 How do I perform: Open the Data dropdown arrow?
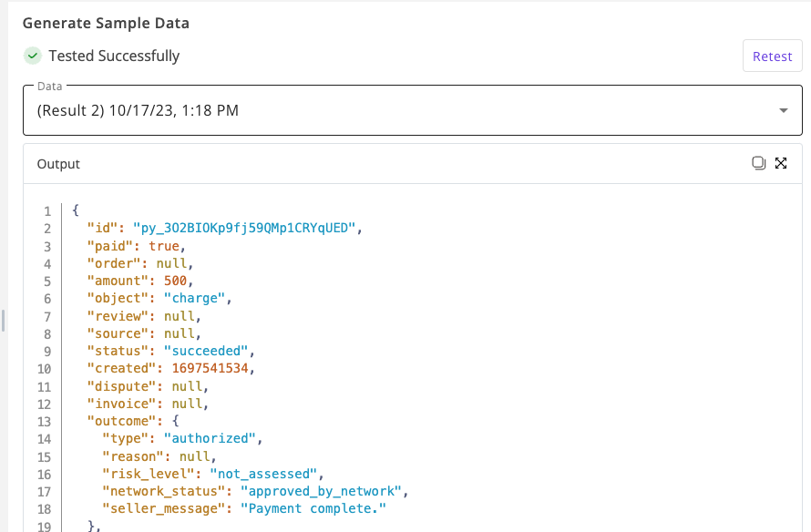784,110
